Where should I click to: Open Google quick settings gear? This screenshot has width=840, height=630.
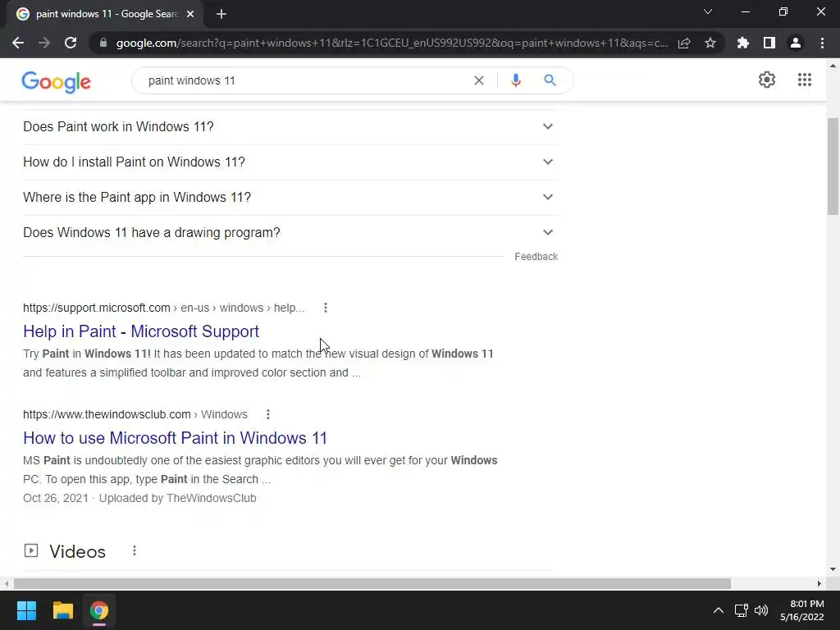click(x=767, y=80)
